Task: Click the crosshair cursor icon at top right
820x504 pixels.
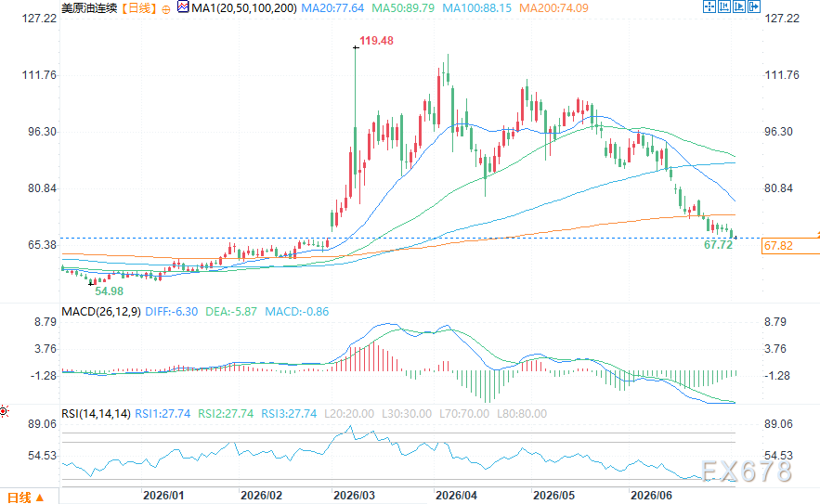Action: [x=709, y=6]
